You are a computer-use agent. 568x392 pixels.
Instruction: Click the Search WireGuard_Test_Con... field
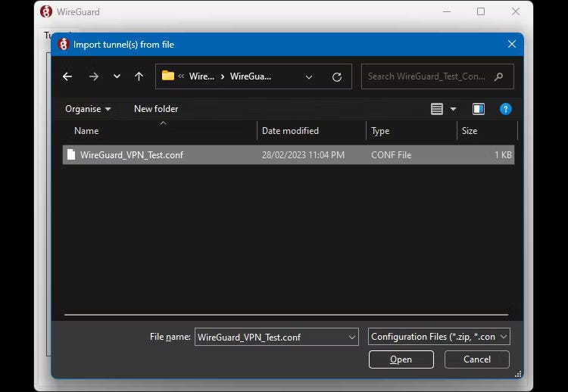[427, 76]
